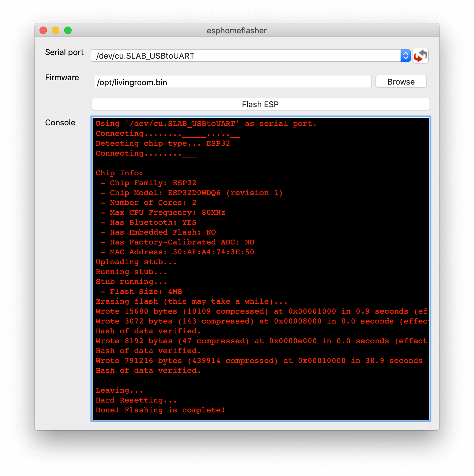Click the 'Wrote 3072 bytes' line
The height and width of the screenshot is (476, 474).
pyautogui.click(x=262, y=321)
